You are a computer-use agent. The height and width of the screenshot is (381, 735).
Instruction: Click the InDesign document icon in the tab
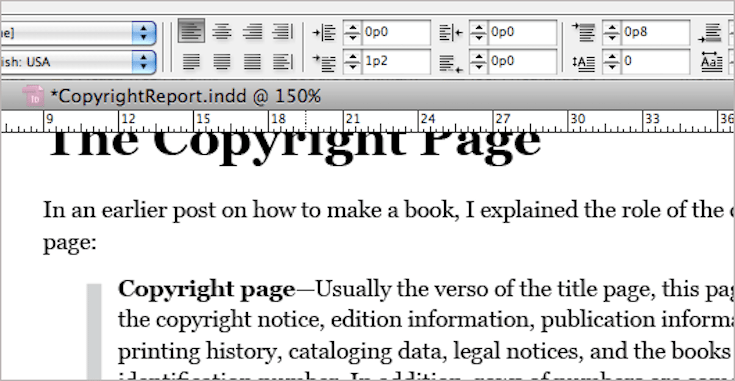[x=33, y=96]
